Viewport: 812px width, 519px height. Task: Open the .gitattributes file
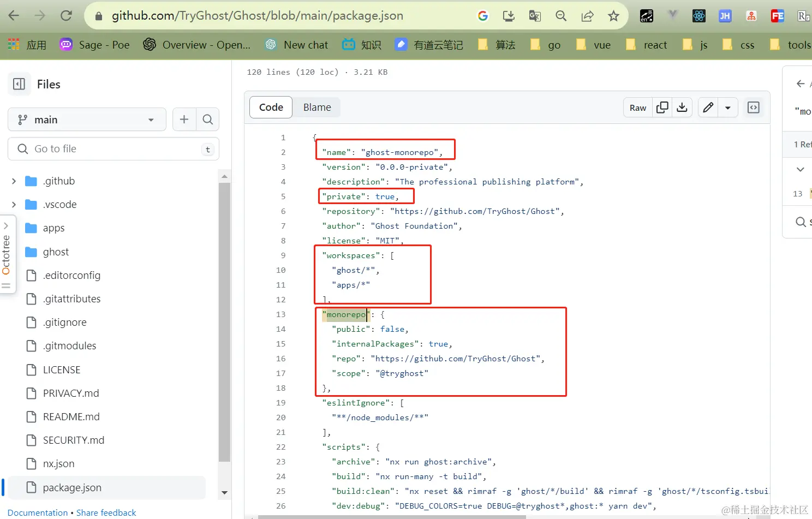click(x=71, y=299)
